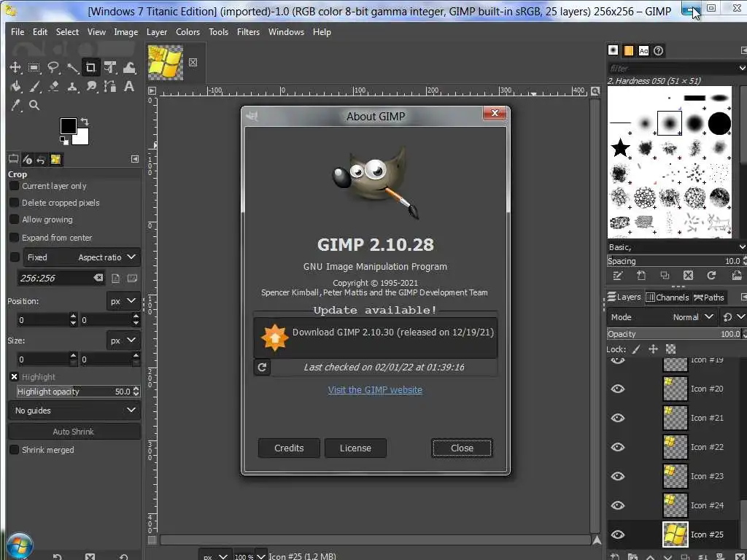Open the tool options panel menu arrow

point(135,159)
